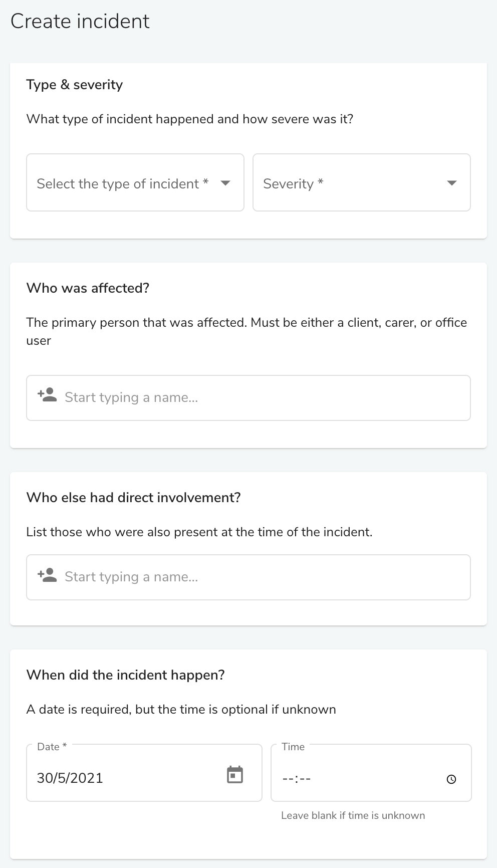Focus the name field for direct involvement
Viewport: 497px width, 868px height.
coord(248,577)
